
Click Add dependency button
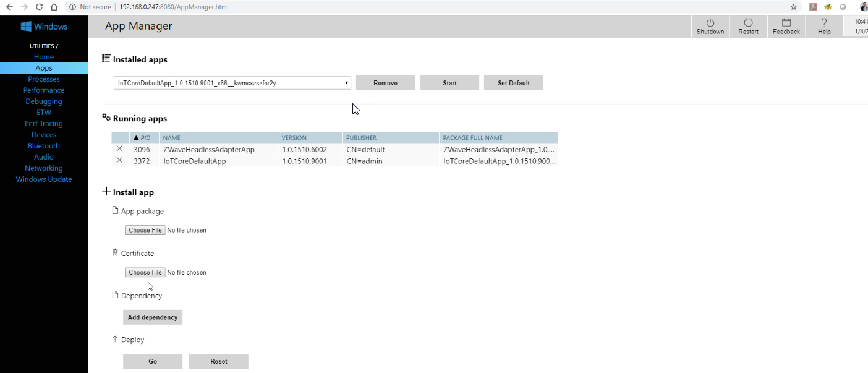(153, 317)
